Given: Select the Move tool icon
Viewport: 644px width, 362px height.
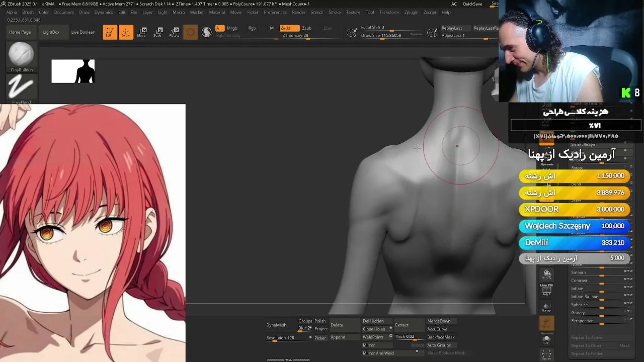Looking at the screenshot, I should tap(142, 32).
